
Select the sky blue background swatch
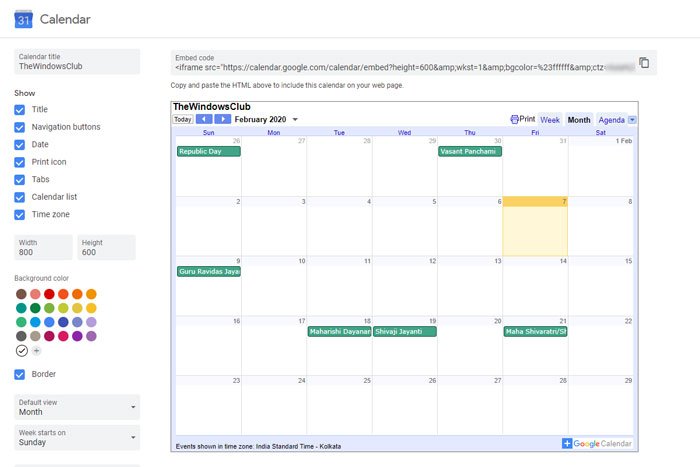pos(35,322)
